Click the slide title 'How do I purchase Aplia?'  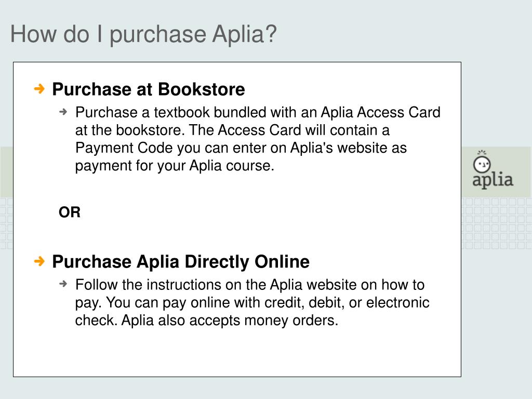[x=143, y=34]
